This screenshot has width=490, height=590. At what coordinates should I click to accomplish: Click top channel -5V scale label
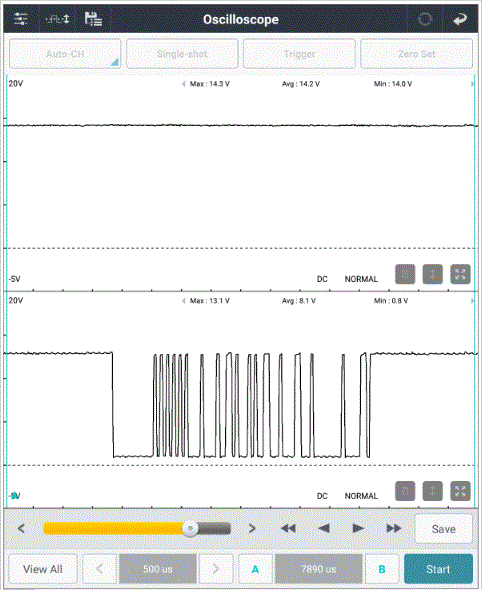pos(15,279)
